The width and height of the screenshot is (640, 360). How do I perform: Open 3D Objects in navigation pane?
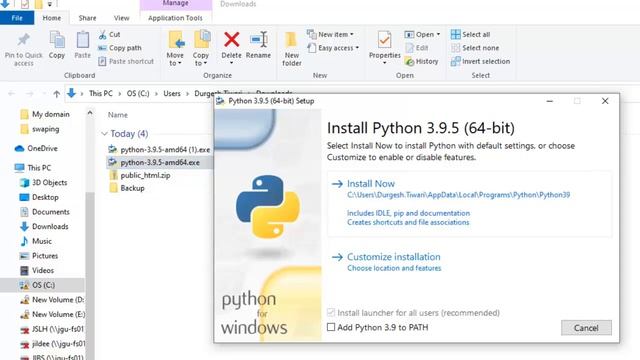43,182
